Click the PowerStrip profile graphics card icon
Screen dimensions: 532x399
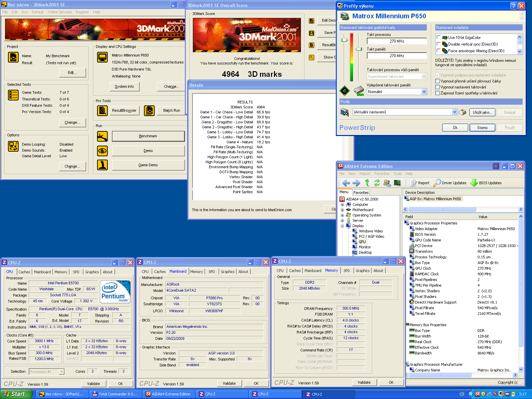pos(344,112)
